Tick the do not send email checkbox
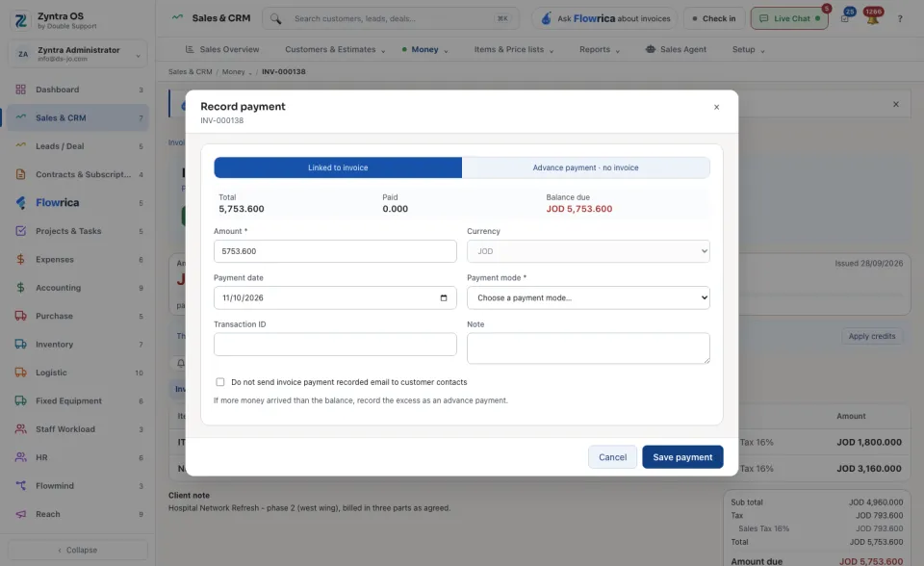The width and height of the screenshot is (924, 566). 220,382
